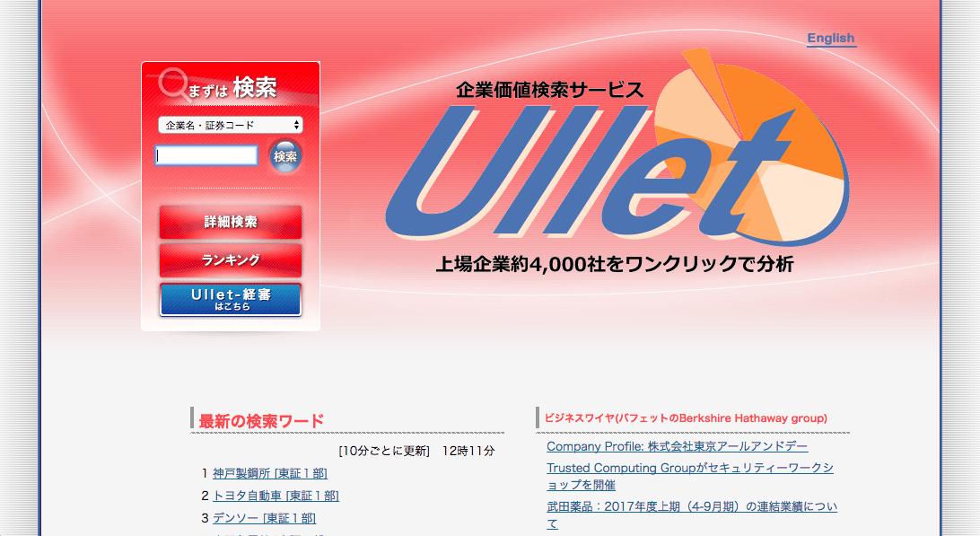Open the ランキング page

click(231, 260)
